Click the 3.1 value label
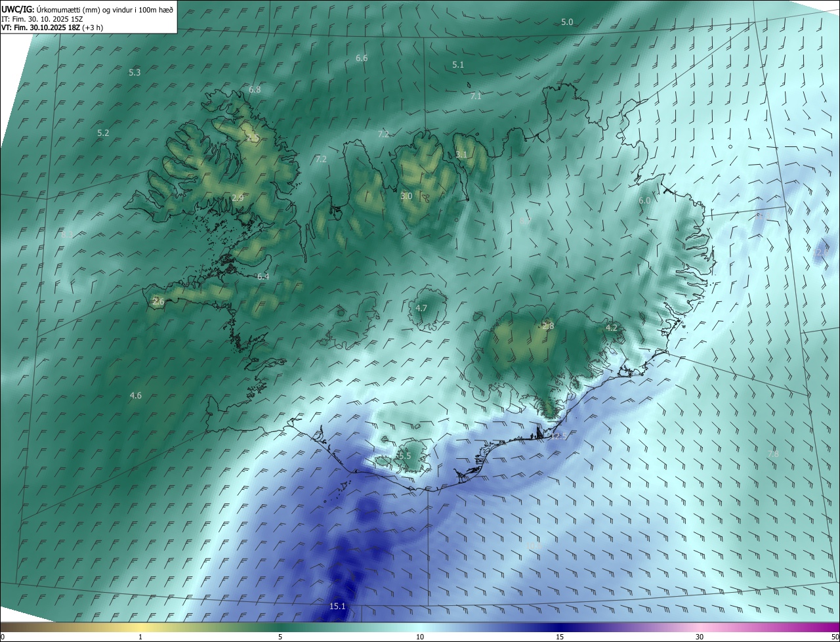 click(461, 155)
